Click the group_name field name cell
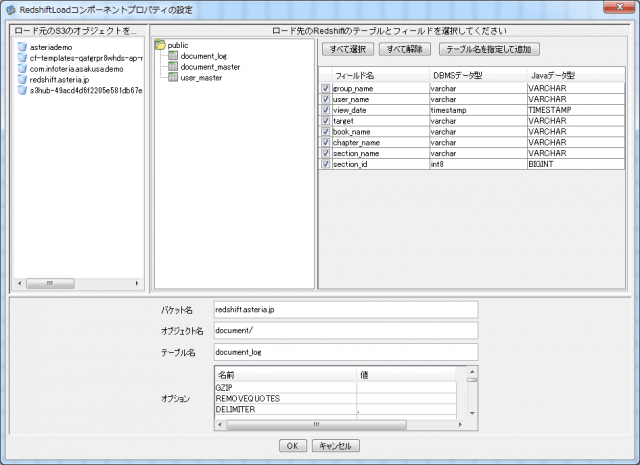Screen dimensions: 640x465 click(381, 89)
